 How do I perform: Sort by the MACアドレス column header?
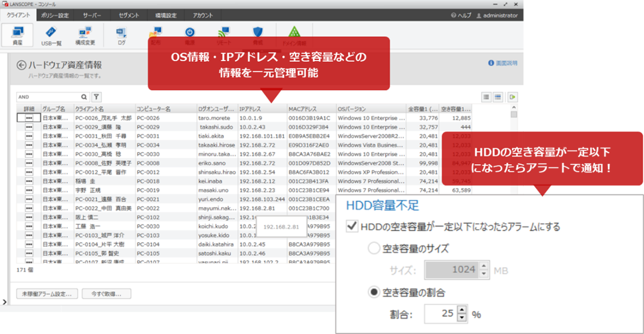tap(311, 109)
